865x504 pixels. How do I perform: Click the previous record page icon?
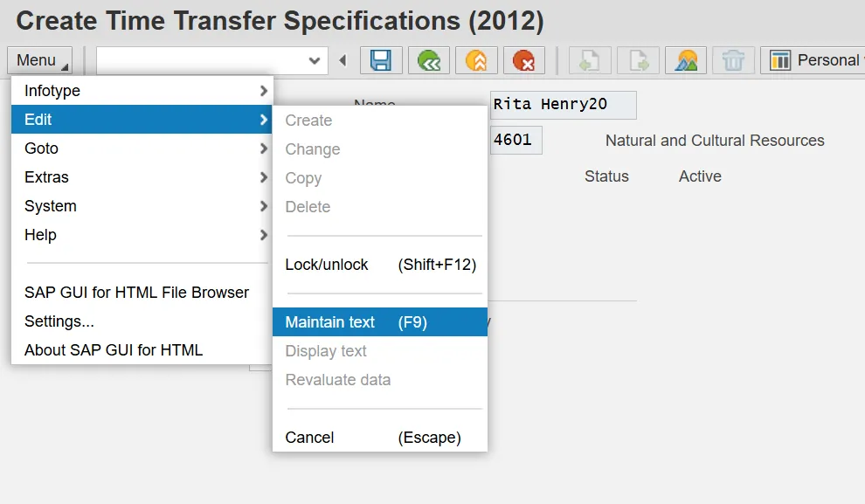[x=591, y=60]
